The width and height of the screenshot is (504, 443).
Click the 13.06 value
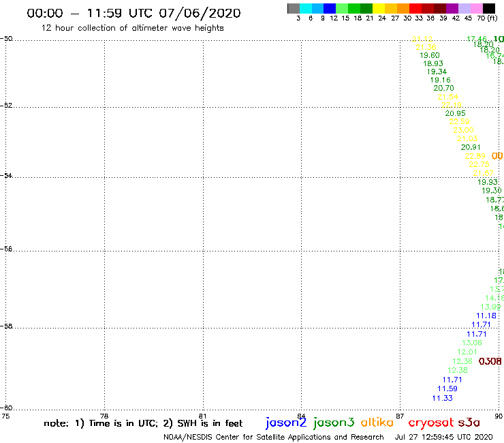point(472,343)
